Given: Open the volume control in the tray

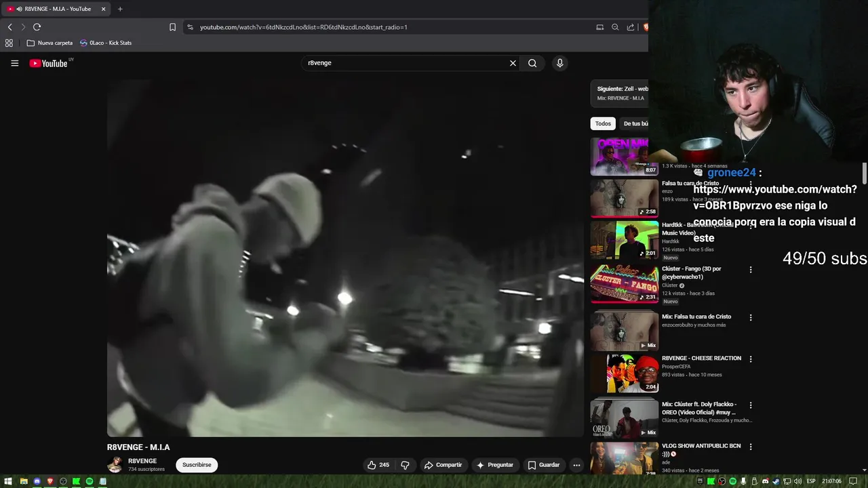Looking at the screenshot, I should (798, 481).
